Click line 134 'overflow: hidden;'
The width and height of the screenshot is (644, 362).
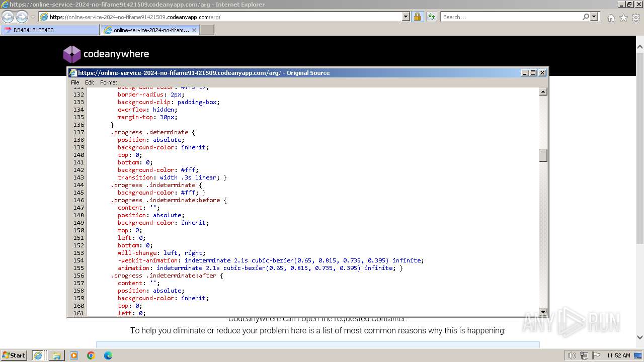(x=147, y=110)
